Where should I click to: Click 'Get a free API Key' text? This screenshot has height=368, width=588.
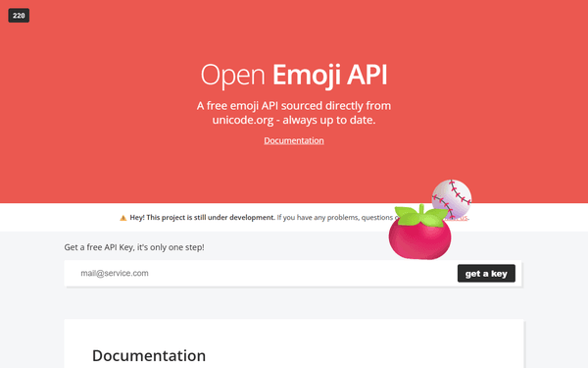tap(134, 247)
